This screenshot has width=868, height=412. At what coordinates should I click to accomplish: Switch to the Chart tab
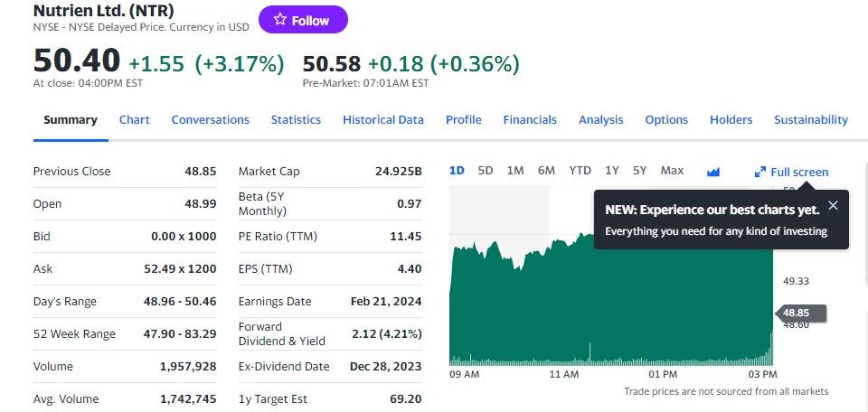click(x=134, y=119)
